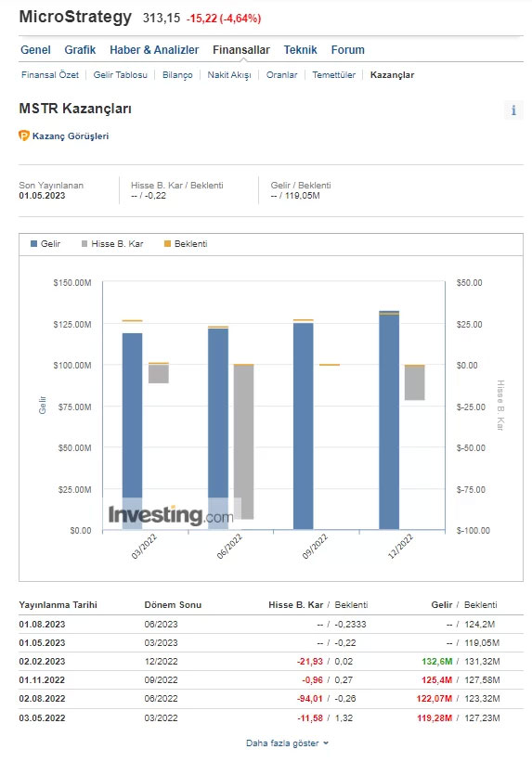
Task: Click the -21,93 EPS value
Action: [310, 662]
